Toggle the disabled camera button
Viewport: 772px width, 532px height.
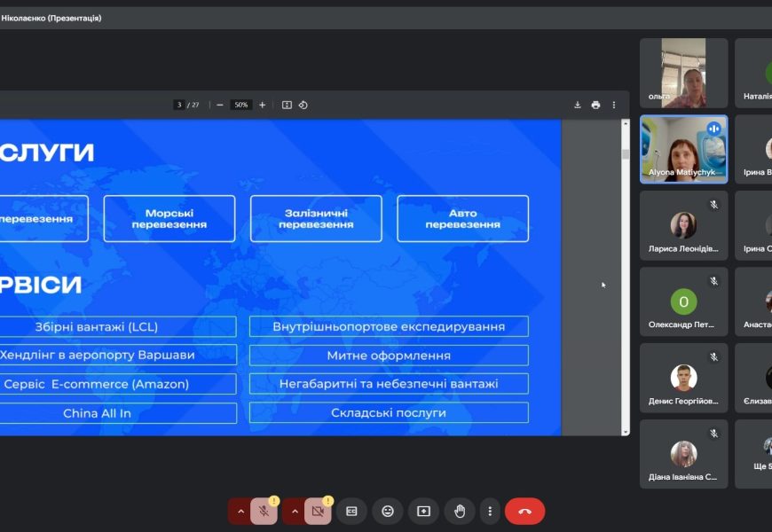pyautogui.click(x=317, y=511)
